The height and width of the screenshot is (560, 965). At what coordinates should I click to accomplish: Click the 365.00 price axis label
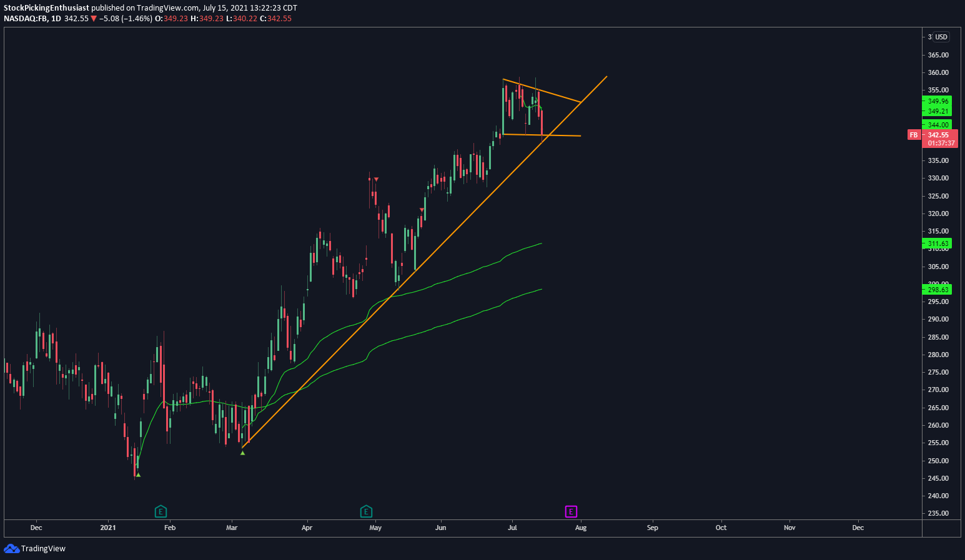point(938,55)
